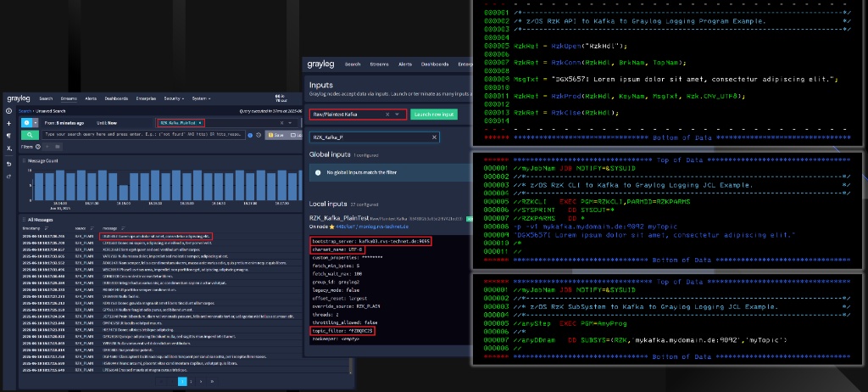Click the undo arrow icon in search sidebar

pyautogui.click(x=8, y=164)
